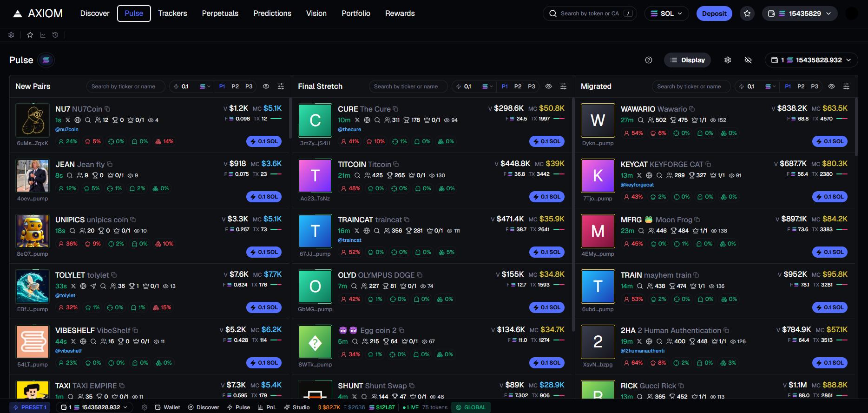Screen dimensions: 868x413
Task: Click the Final Stretch ticker search field
Action: pos(408,87)
